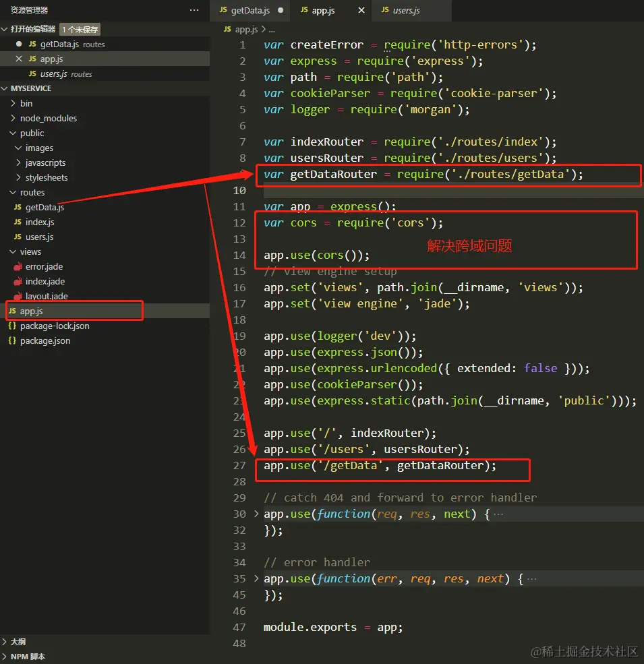
Task: Collapse the open editors section
Action: [5, 29]
